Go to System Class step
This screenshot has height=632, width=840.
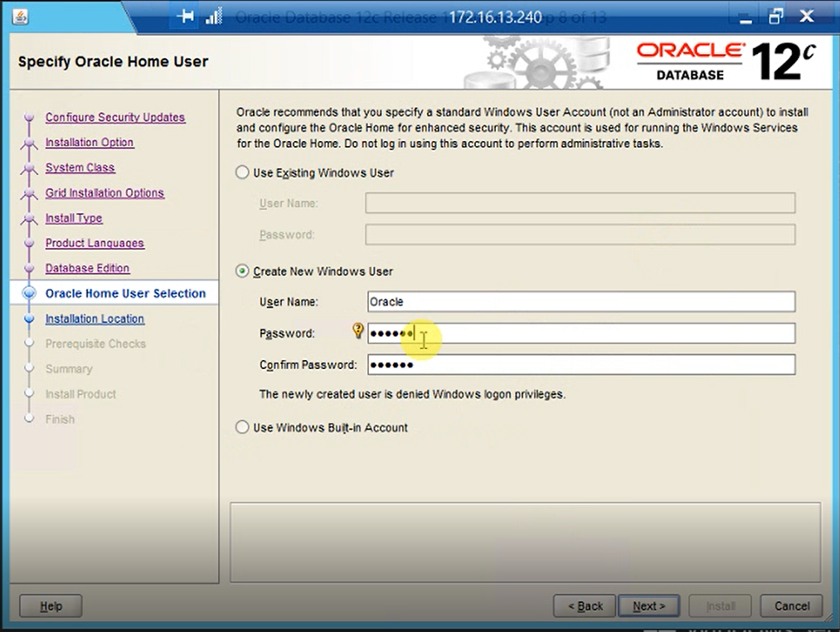pyautogui.click(x=80, y=168)
